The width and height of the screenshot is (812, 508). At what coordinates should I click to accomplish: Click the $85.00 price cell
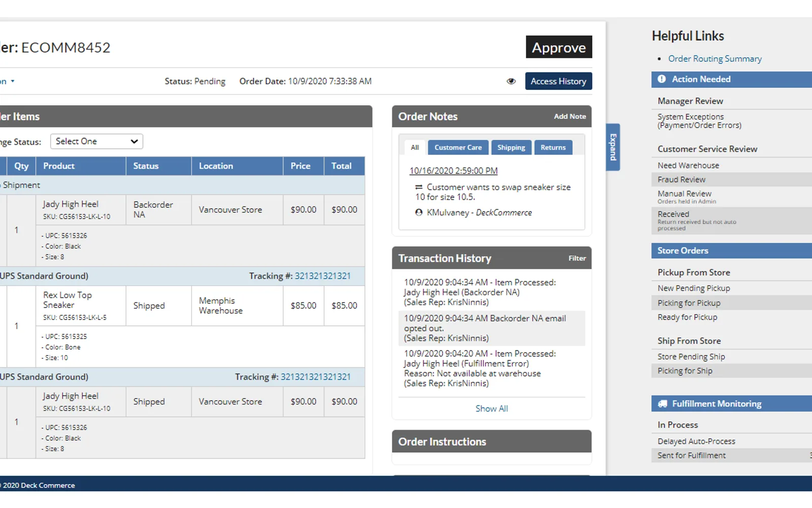303,306
